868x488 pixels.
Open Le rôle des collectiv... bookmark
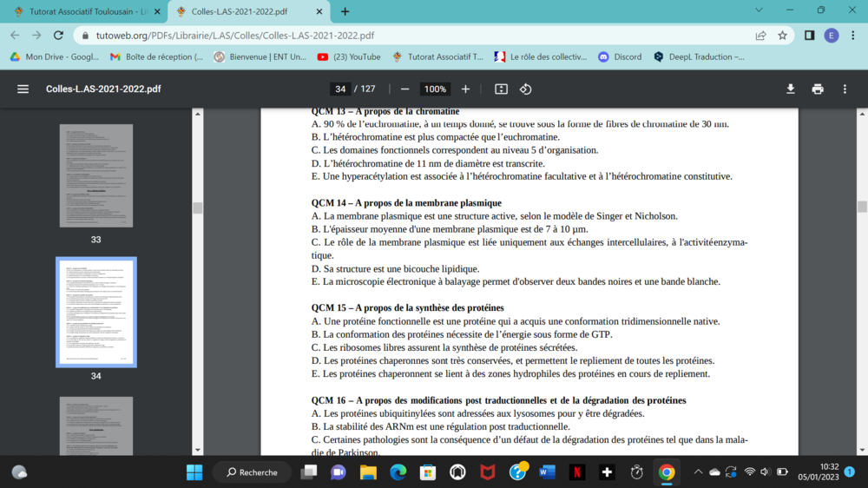540,56
